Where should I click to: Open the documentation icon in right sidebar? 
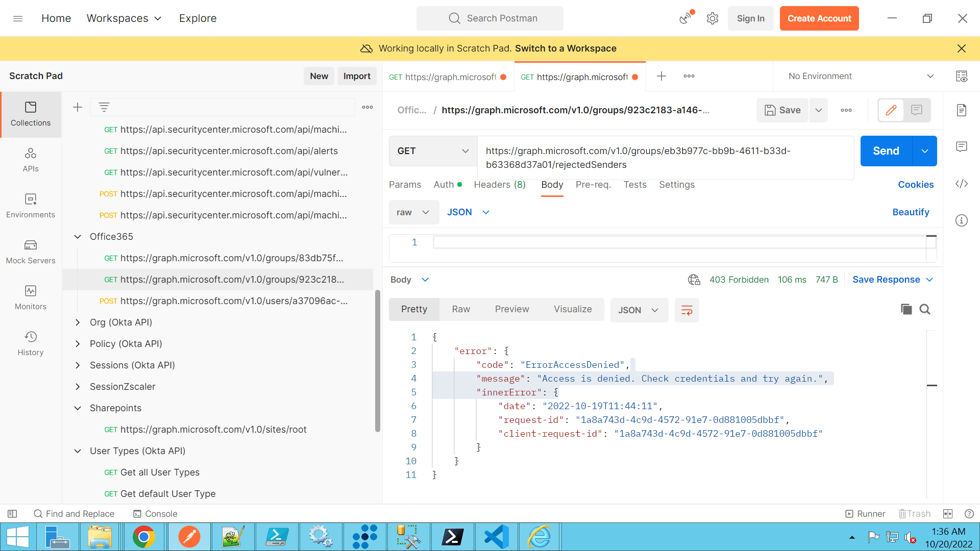[x=962, y=110]
